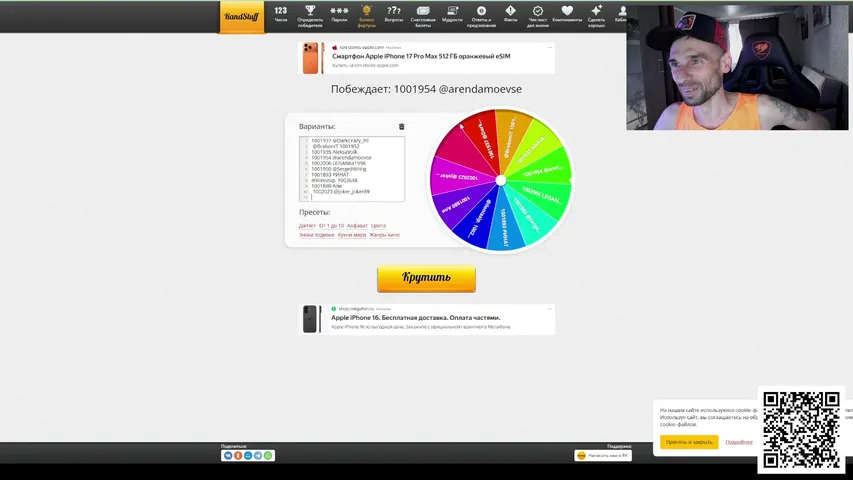
Task: Share via the Mail.ru icon
Action: 248,456
